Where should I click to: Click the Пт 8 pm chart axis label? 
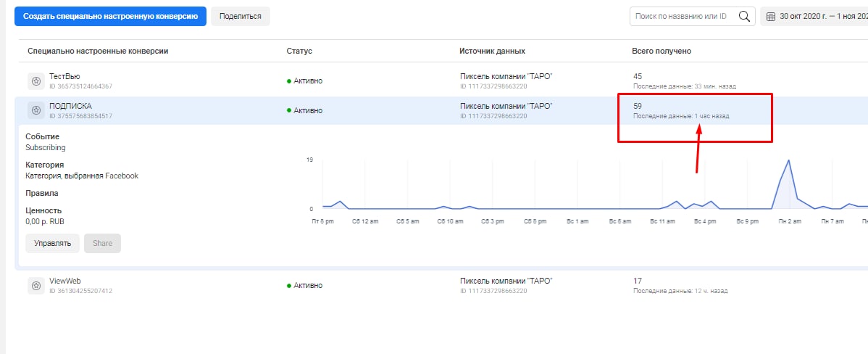(x=323, y=221)
